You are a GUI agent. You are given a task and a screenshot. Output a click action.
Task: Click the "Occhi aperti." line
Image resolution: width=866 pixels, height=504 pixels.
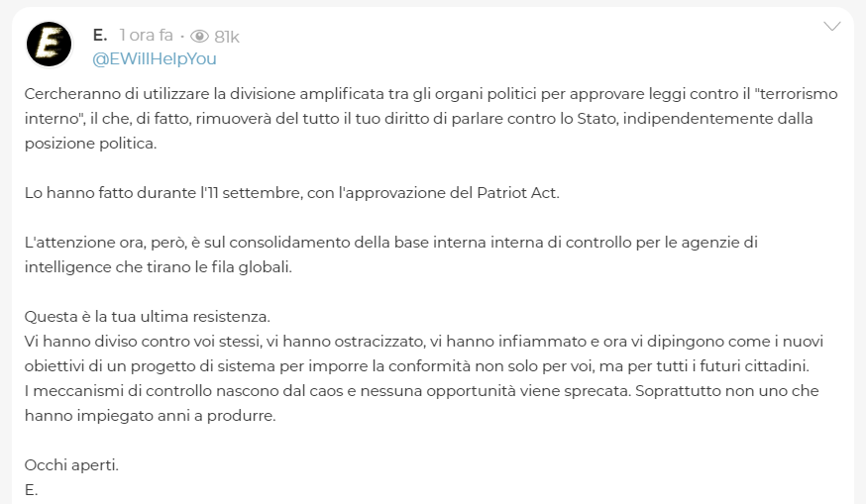[x=71, y=465]
